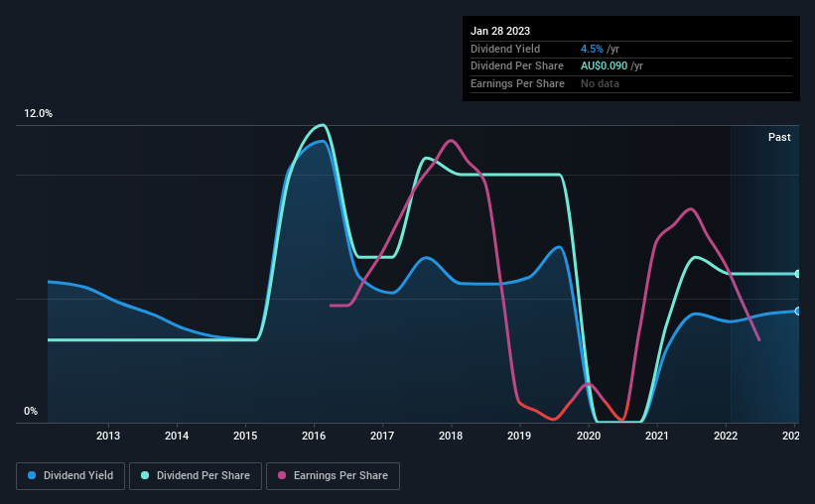This screenshot has width=815, height=504.
Task: Click the 12.0% y-axis label
Action: pyautogui.click(x=38, y=114)
